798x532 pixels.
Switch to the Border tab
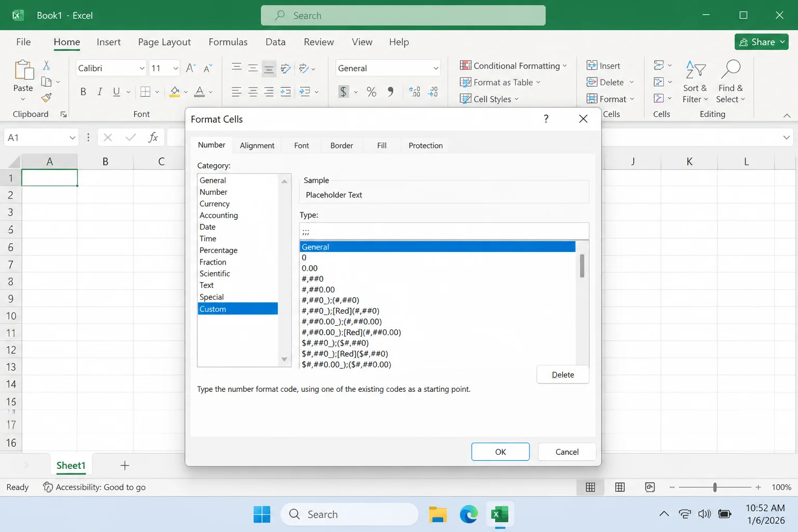pos(342,145)
